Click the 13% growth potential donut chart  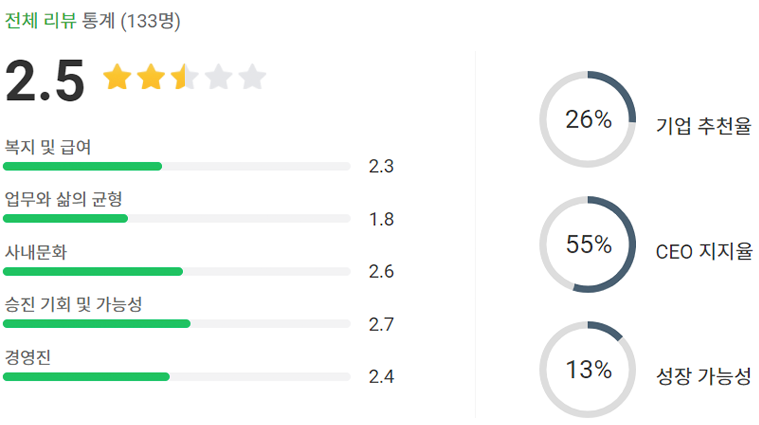(x=588, y=370)
